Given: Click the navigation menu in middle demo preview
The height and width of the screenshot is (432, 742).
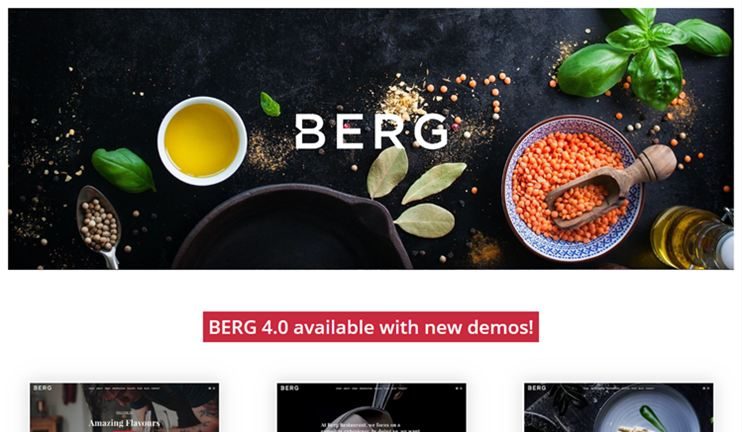Looking at the screenshot, I should [371, 388].
